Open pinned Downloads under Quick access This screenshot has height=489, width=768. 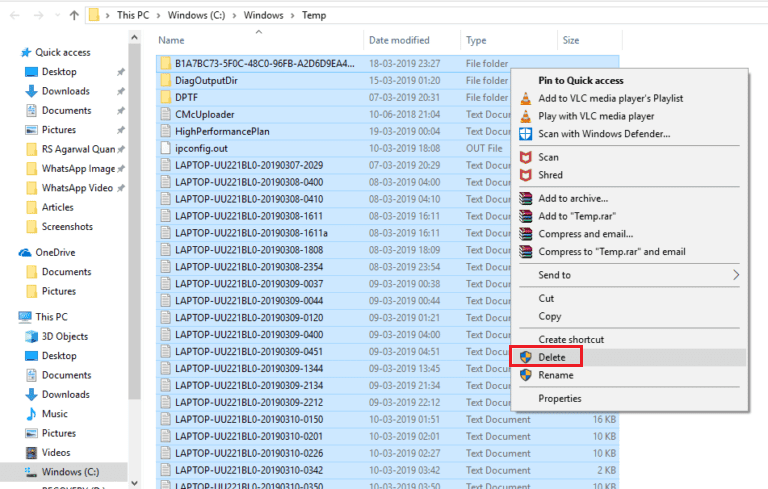point(66,91)
